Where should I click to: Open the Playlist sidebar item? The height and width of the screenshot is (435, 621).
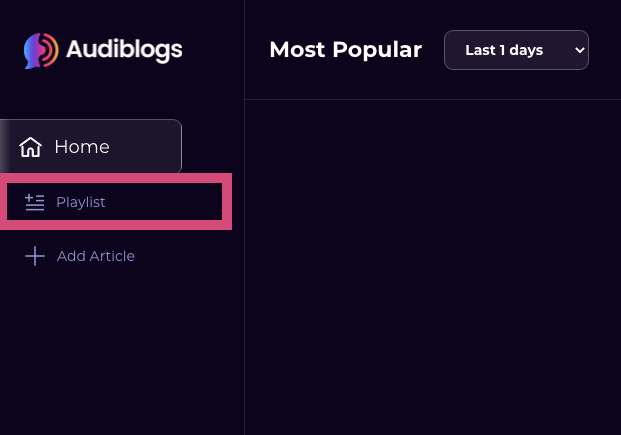coord(114,202)
